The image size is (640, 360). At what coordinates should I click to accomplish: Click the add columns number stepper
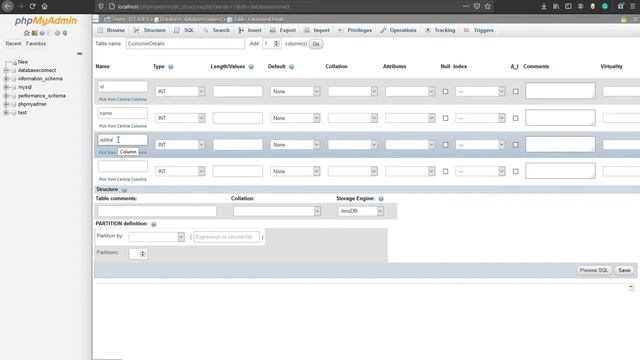pyautogui.click(x=276, y=44)
